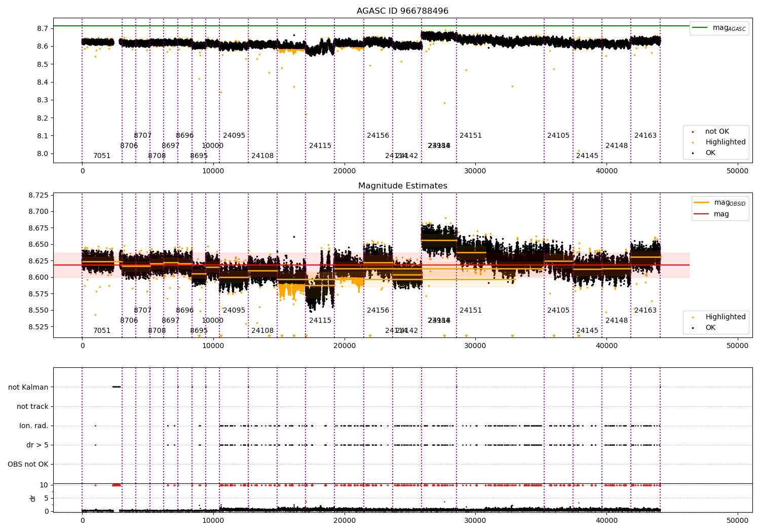Click the 8.725 y-axis tick label
Screen dimensions: 760x532
tap(39, 196)
